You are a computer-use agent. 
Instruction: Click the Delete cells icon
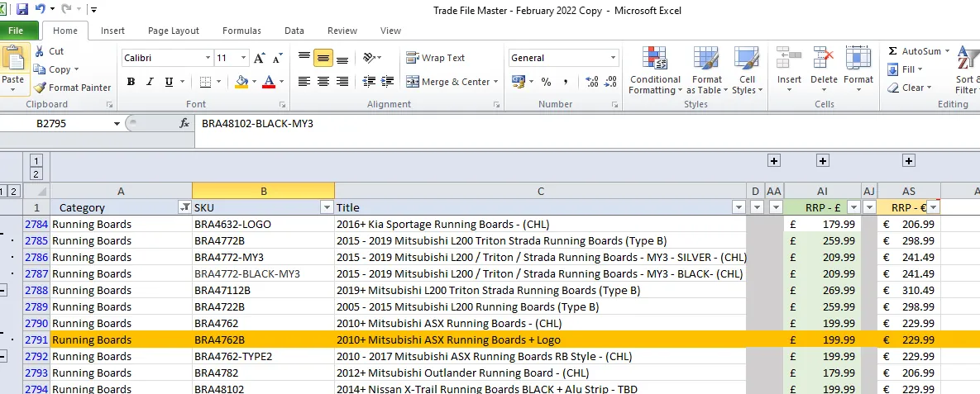[x=824, y=58]
